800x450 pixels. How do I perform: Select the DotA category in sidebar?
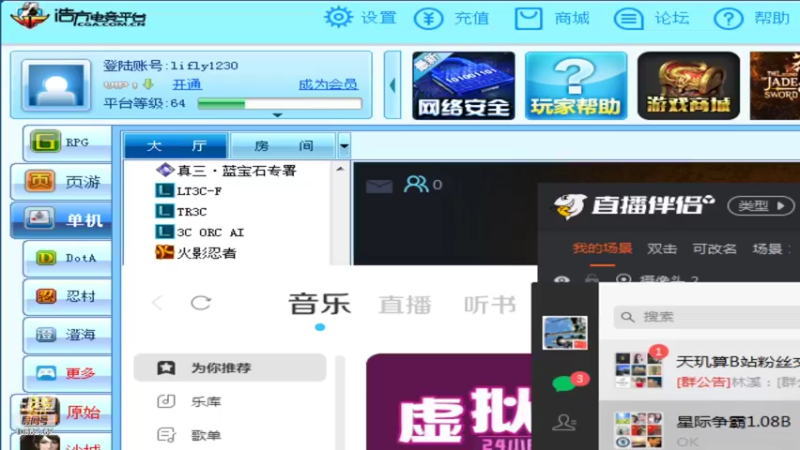pyautogui.click(x=67, y=258)
